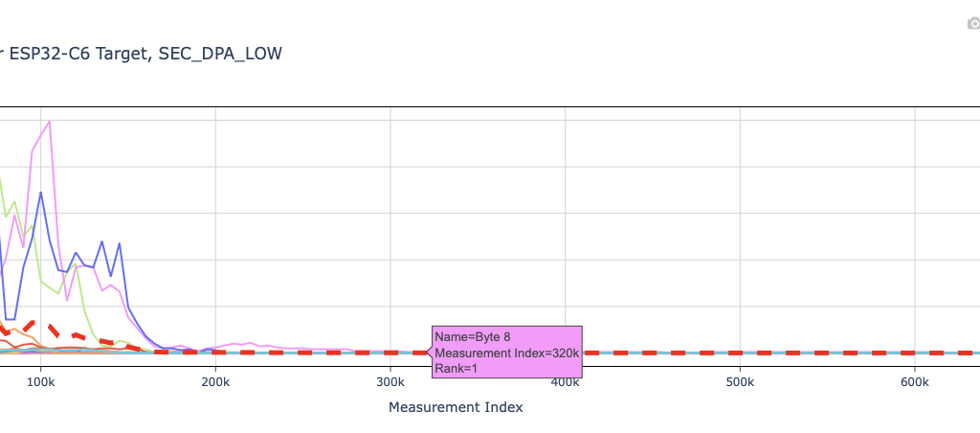Screen dimensions: 980x433
Task: Click the chart title mentioning SEC_DPA_LOW
Action: pos(142,54)
